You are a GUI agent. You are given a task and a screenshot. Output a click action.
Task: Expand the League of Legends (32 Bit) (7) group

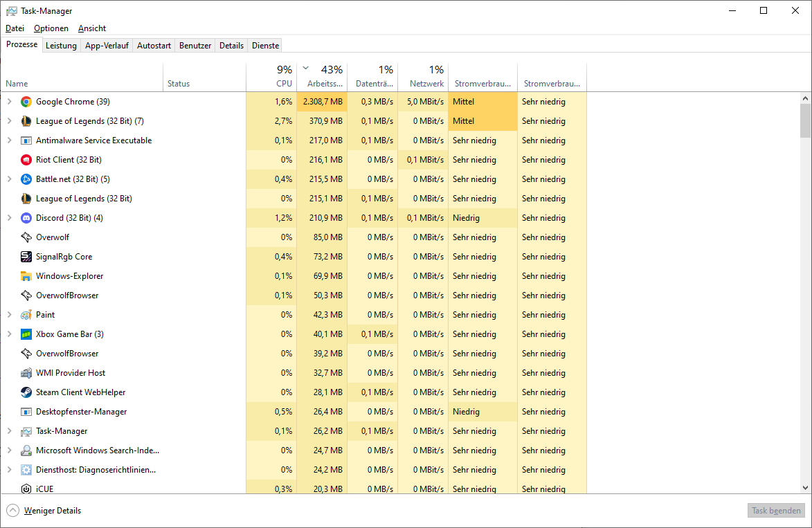click(x=9, y=121)
